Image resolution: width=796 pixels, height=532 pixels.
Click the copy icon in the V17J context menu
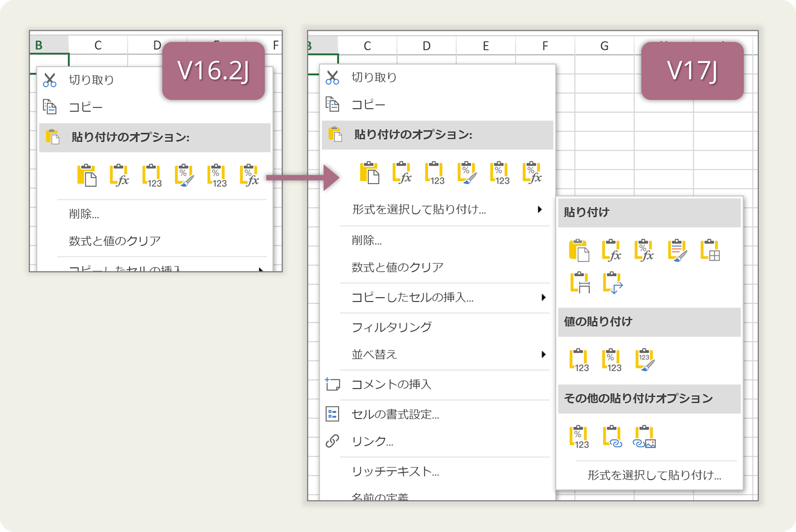point(332,104)
